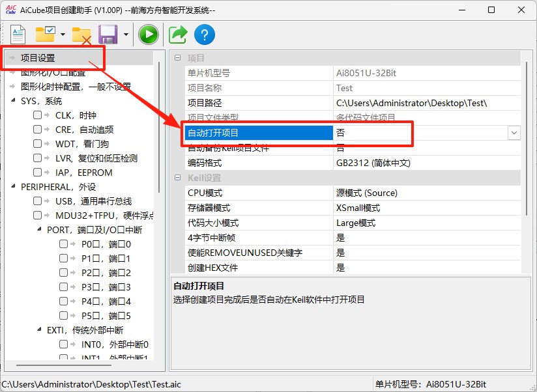Check the INT0，外部中断0 checkbox
The width and height of the screenshot is (537, 392).
click(x=63, y=344)
